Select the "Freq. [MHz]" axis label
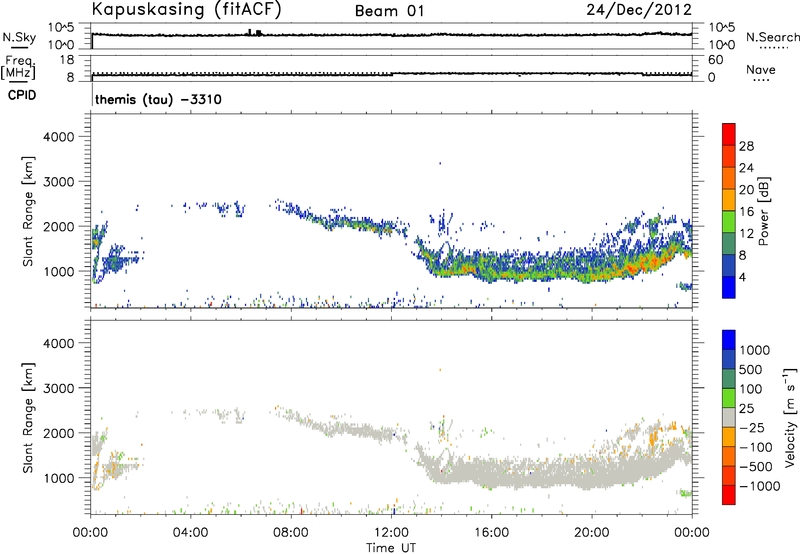The width and height of the screenshot is (800, 554). point(18,68)
